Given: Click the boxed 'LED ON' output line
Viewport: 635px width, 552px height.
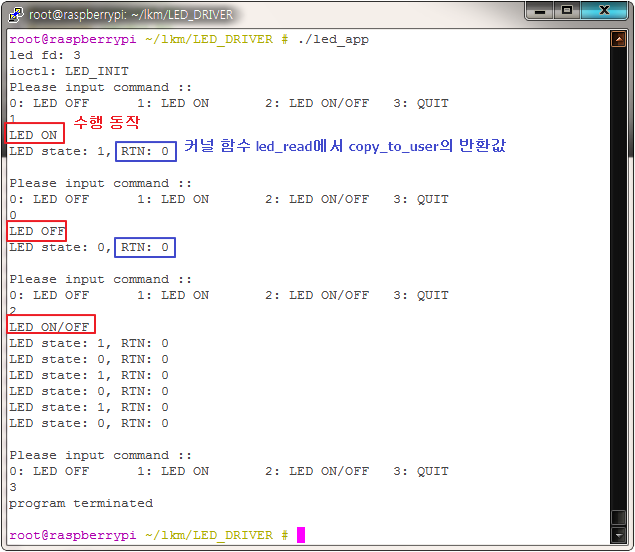Looking at the screenshot, I should pos(33,135).
